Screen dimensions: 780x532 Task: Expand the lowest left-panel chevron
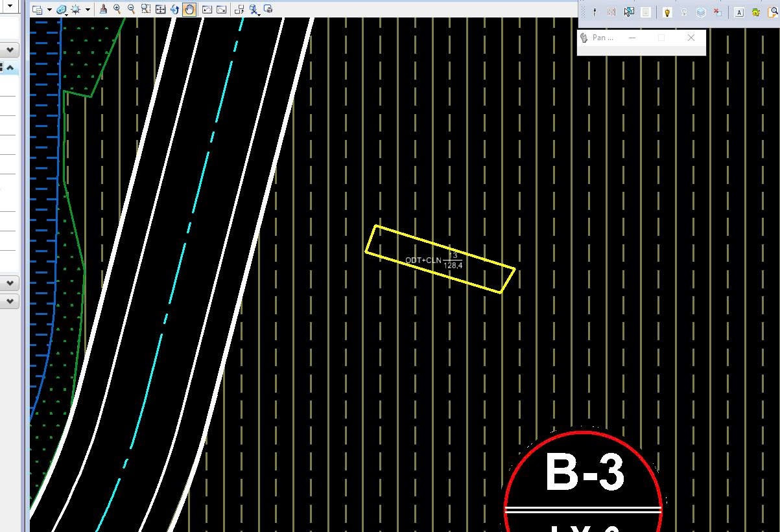(x=11, y=301)
